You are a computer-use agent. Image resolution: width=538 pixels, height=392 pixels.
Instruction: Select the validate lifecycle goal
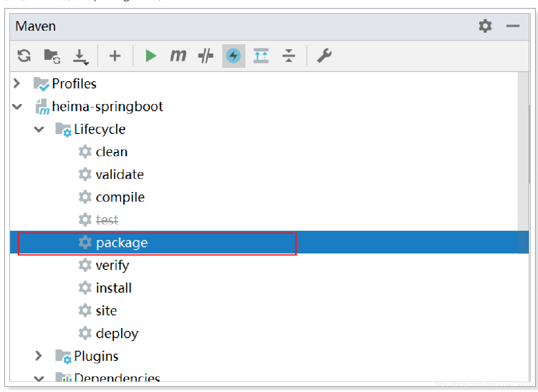pos(120,174)
